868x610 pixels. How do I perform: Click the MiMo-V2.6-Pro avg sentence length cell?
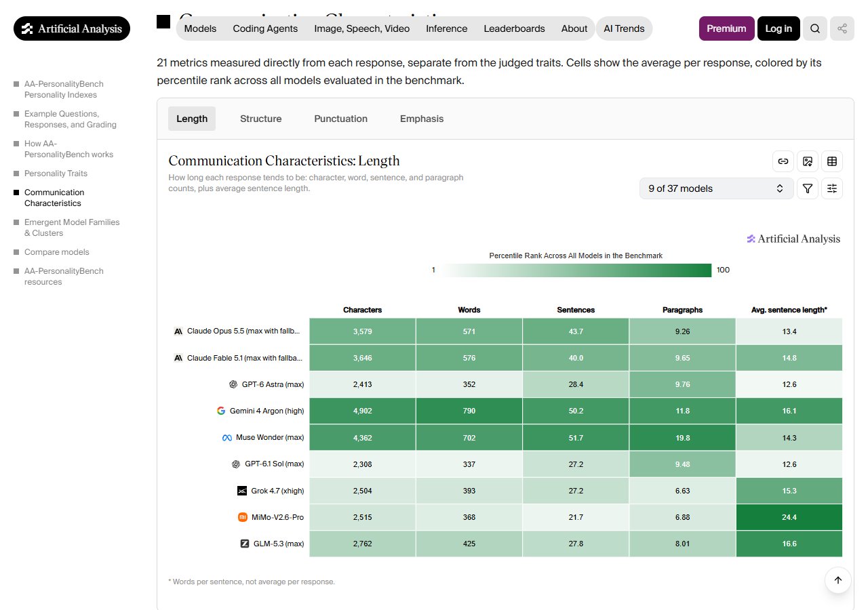(789, 517)
